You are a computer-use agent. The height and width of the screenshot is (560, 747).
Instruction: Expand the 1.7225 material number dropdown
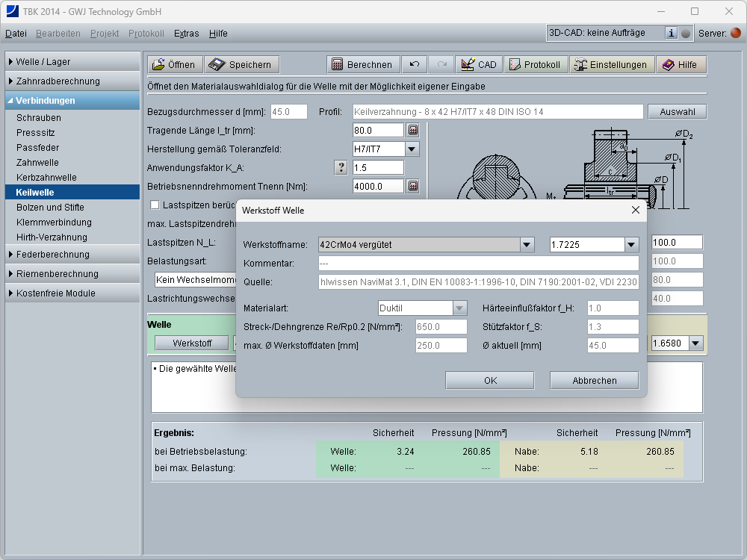(632, 244)
